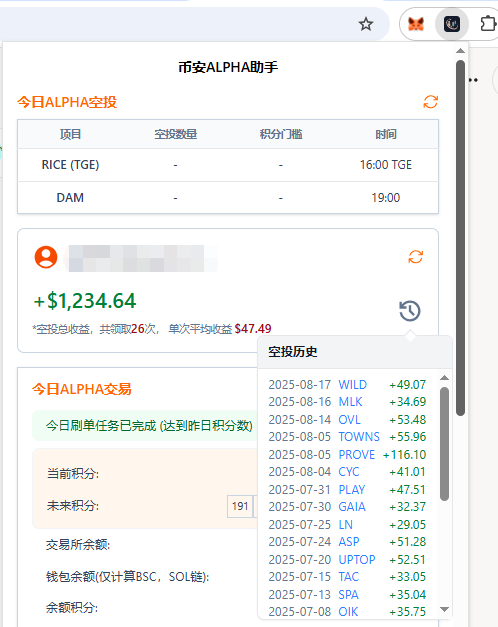Click the 空投数量 column header
Screen dimensions: 498x627
pyautogui.click(x=176, y=134)
